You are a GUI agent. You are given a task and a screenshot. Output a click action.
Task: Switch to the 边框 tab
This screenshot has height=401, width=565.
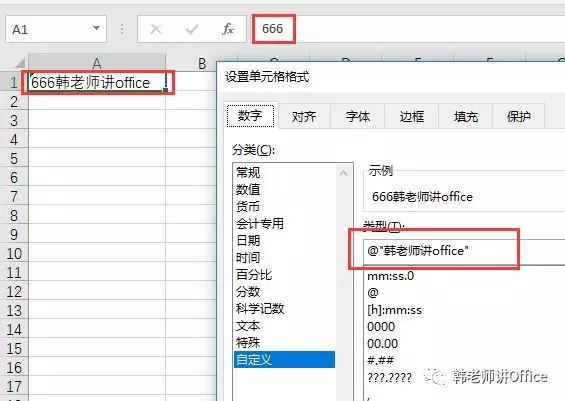(411, 116)
